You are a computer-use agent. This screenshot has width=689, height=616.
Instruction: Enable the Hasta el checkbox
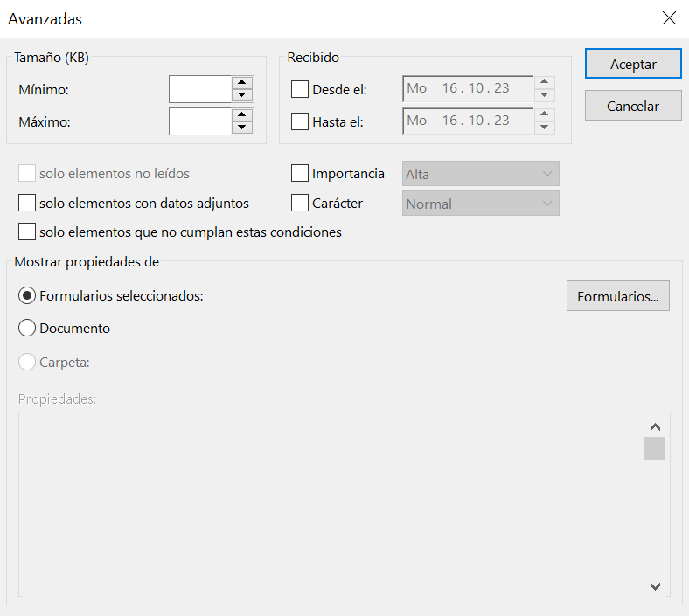pos(300,121)
